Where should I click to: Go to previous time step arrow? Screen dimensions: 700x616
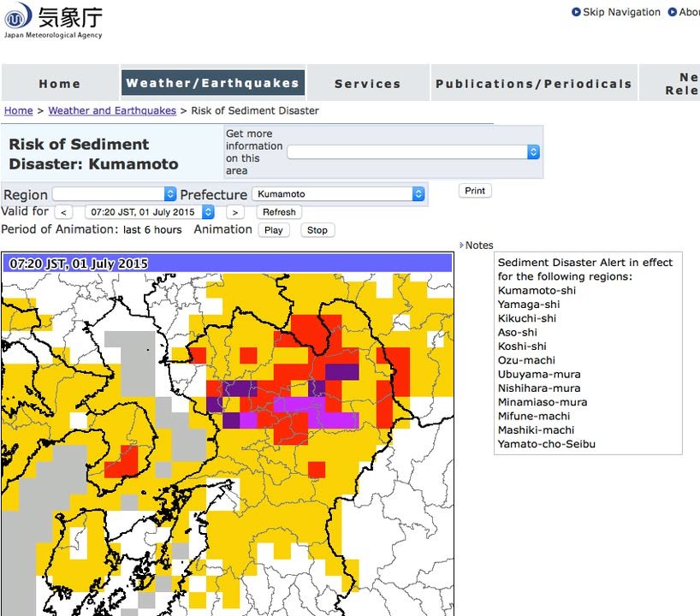click(x=63, y=212)
